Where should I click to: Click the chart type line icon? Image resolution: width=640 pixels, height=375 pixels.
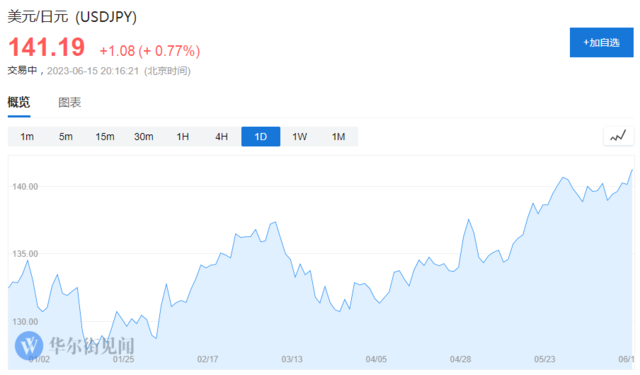pos(618,136)
